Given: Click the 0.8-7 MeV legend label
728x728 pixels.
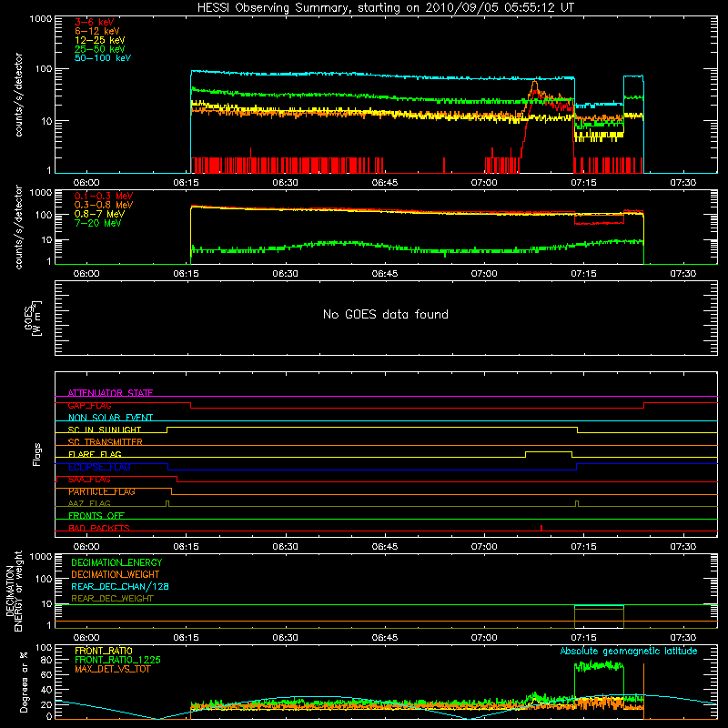Looking at the screenshot, I should coord(99,214).
